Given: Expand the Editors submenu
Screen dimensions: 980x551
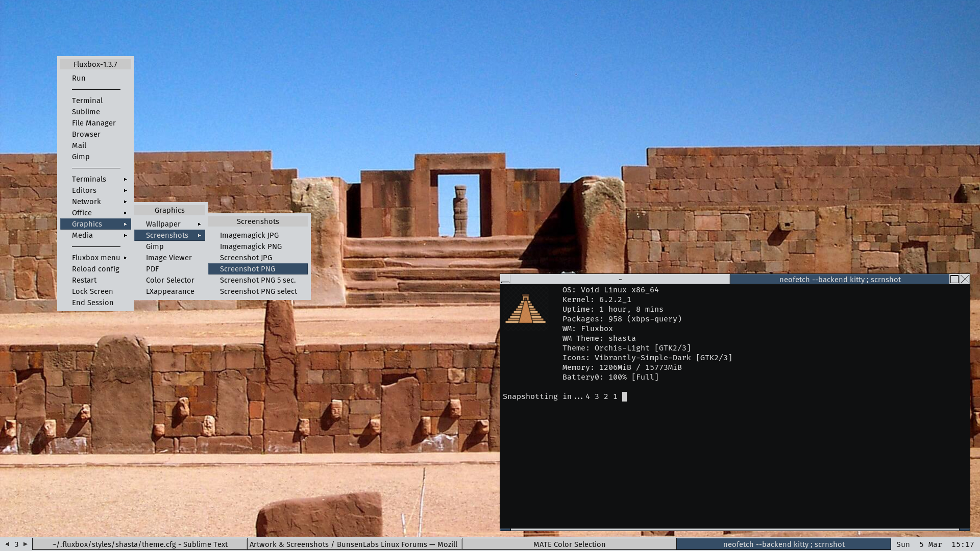Looking at the screenshot, I should [95, 190].
